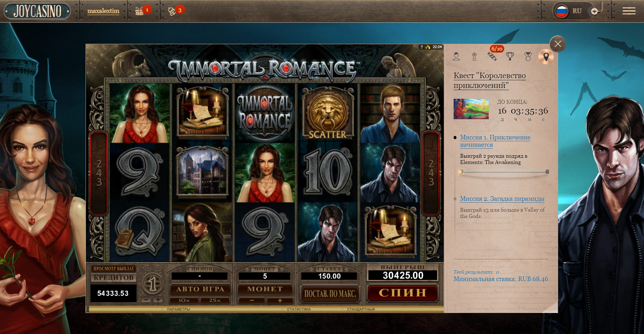
Task: Open quest title 'Королевство приключений' link
Action: tap(490, 80)
